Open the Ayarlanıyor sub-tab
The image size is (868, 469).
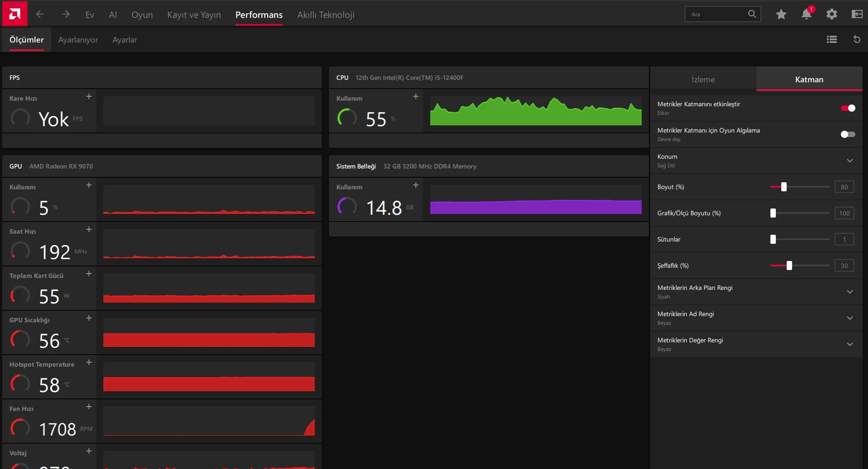pyautogui.click(x=78, y=40)
